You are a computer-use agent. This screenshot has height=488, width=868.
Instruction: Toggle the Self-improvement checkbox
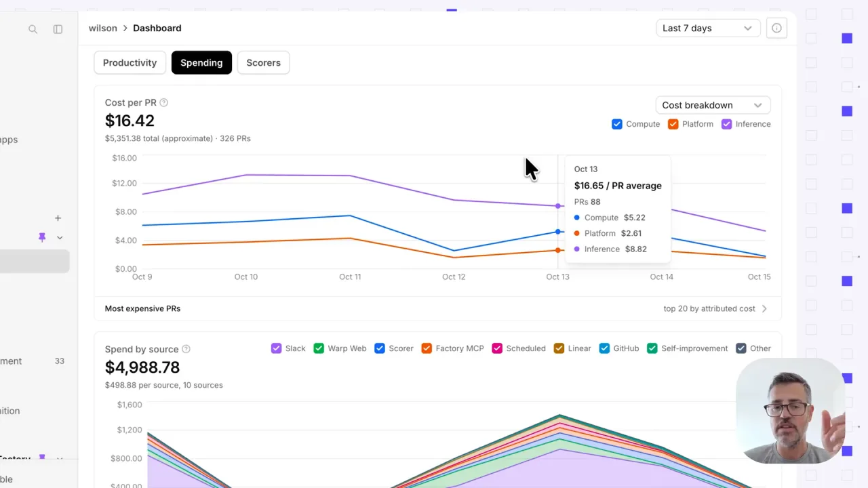652,348
